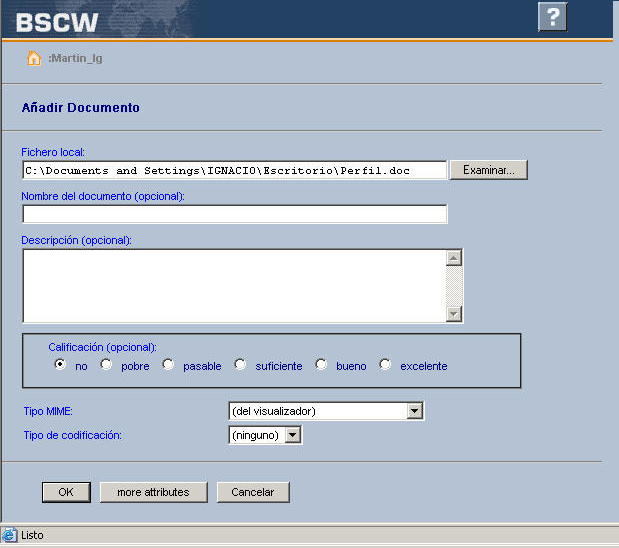Focus the Fichero local path field
This screenshot has width=619, height=548.
point(234,170)
